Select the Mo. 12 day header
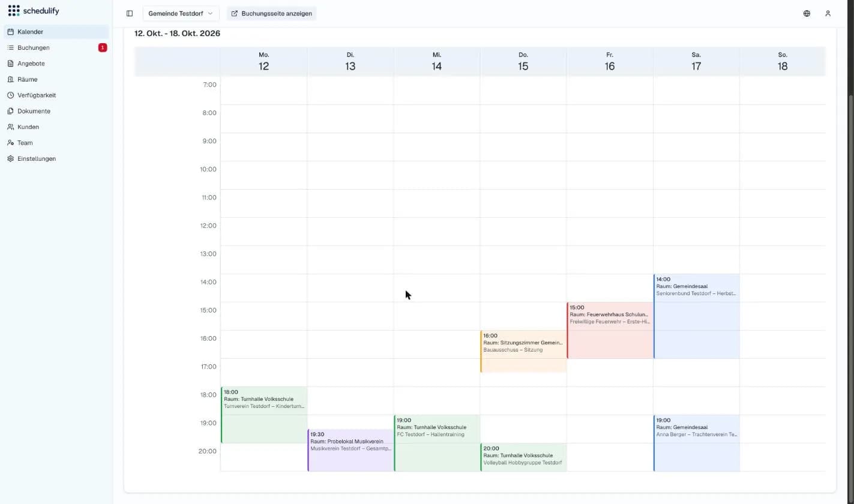 point(264,61)
